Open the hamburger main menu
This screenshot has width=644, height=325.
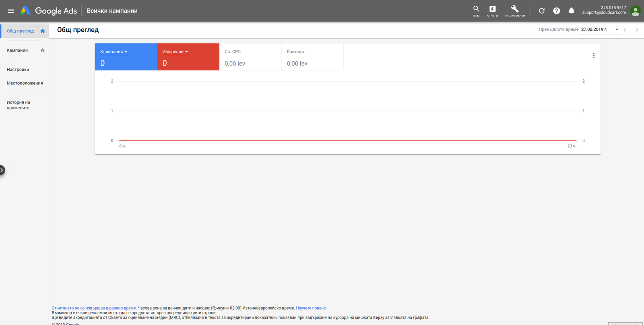click(11, 11)
